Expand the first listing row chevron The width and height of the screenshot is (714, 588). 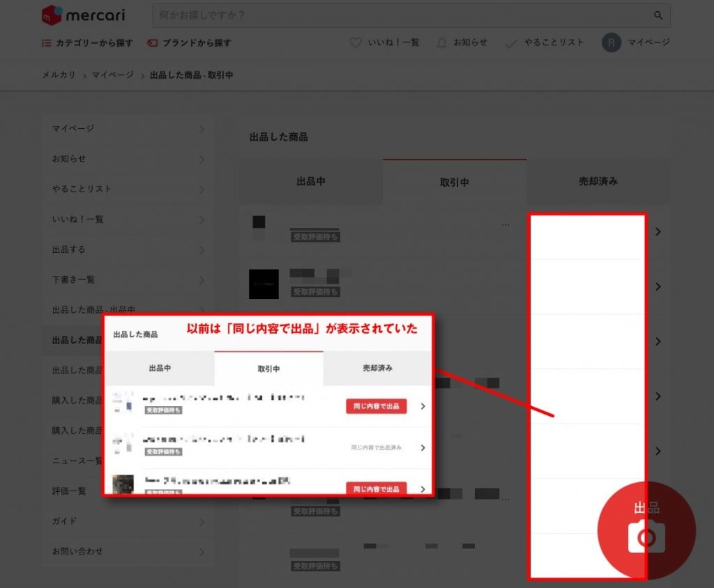658,232
